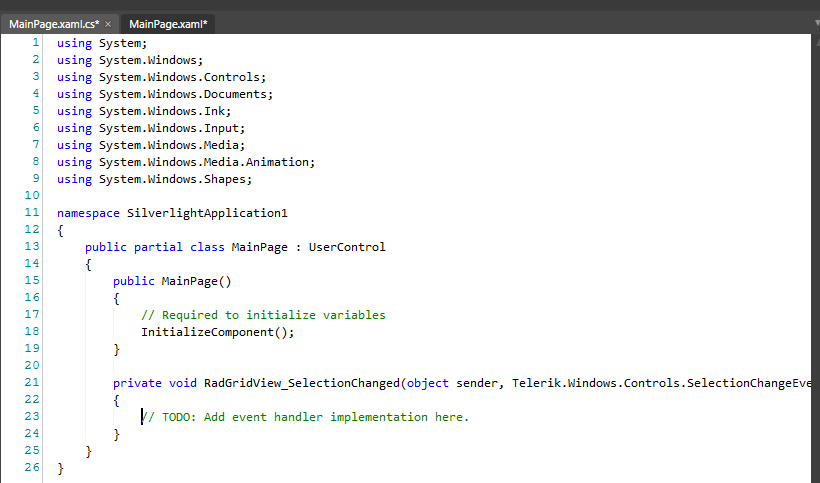Screen dimensions: 820x483
Task: Click line number 13 in gutter
Action: point(32,246)
